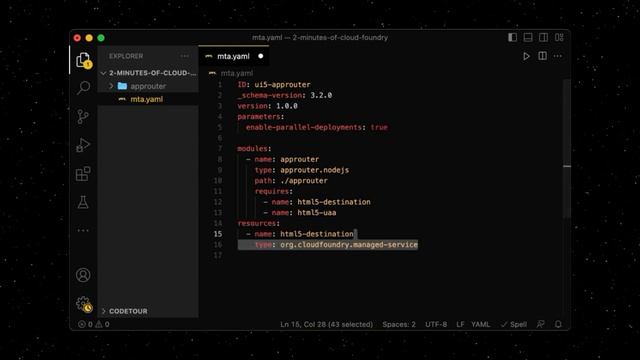Change indentation via Spaces: 2

click(x=399, y=324)
